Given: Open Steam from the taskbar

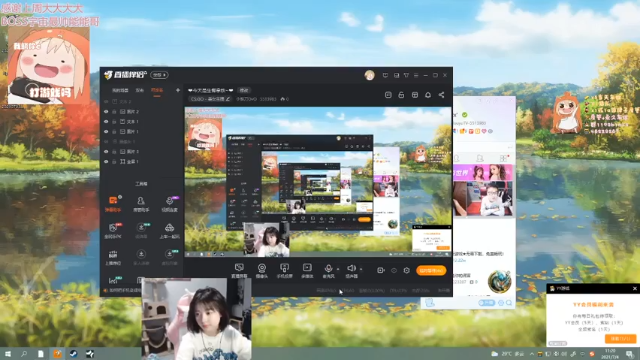Looking at the screenshot, I should 73,354.
